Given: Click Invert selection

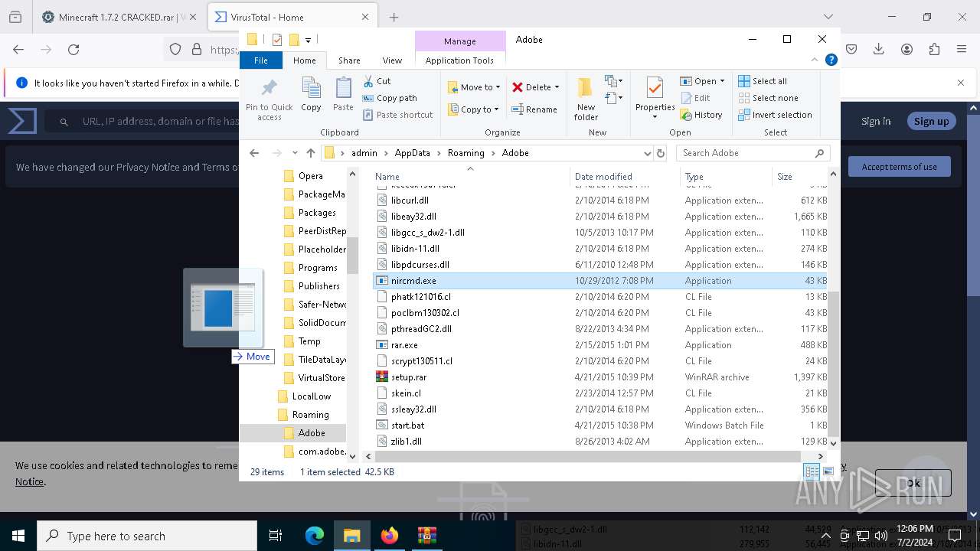Looking at the screenshot, I should [775, 115].
